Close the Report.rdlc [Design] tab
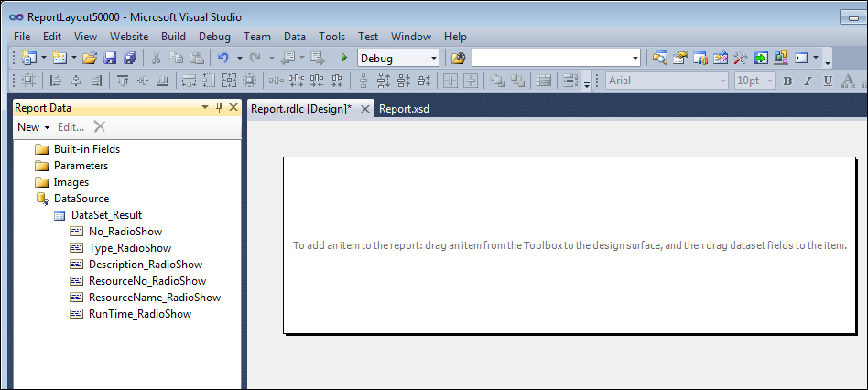This screenshot has height=390, width=868. (x=364, y=109)
